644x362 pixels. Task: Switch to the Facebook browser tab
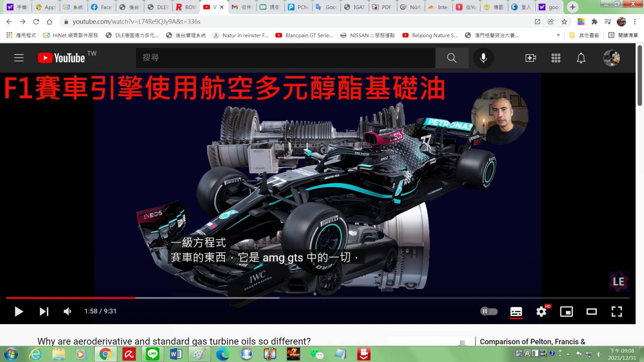[x=101, y=7]
